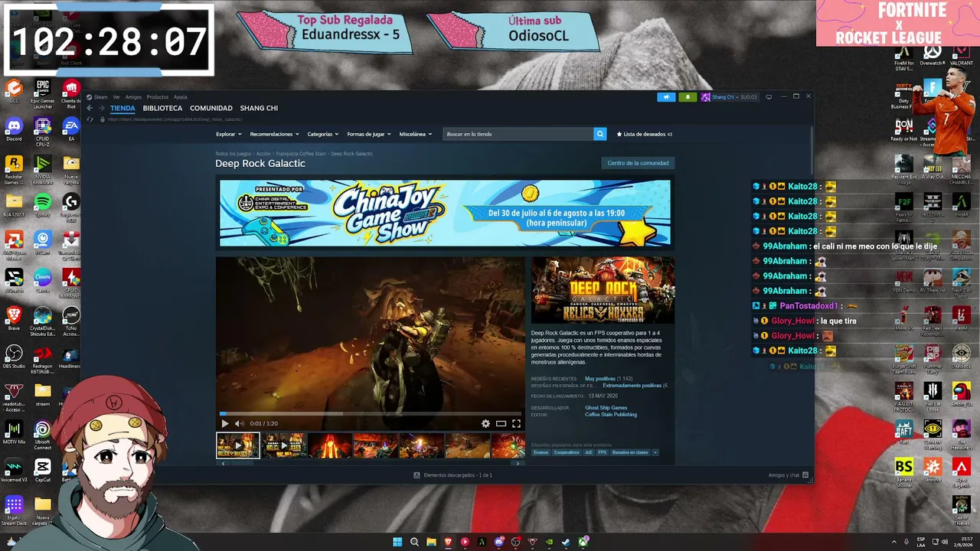980x551 pixels.
Task: Open the Categorías dropdown
Action: click(x=322, y=134)
